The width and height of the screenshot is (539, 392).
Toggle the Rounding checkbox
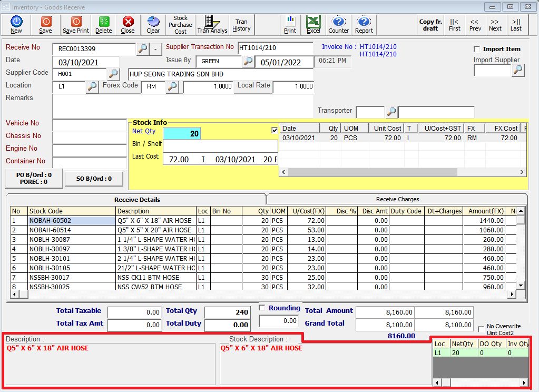click(262, 308)
